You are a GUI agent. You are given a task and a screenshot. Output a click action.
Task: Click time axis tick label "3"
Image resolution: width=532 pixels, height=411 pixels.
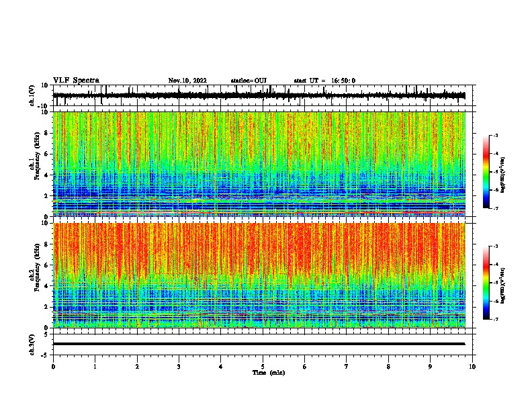(x=179, y=367)
